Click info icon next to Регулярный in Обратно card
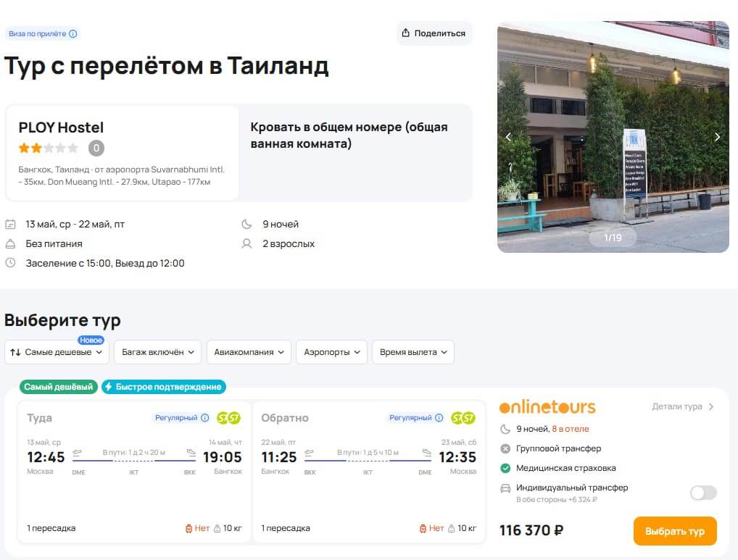Viewport: 738px width, 560px height. [x=439, y=417]
